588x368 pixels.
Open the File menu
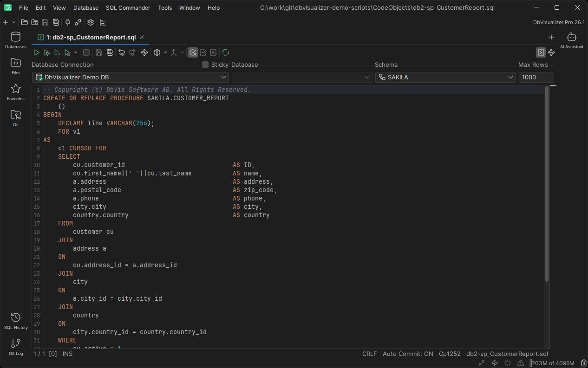[x=24, y=8]
